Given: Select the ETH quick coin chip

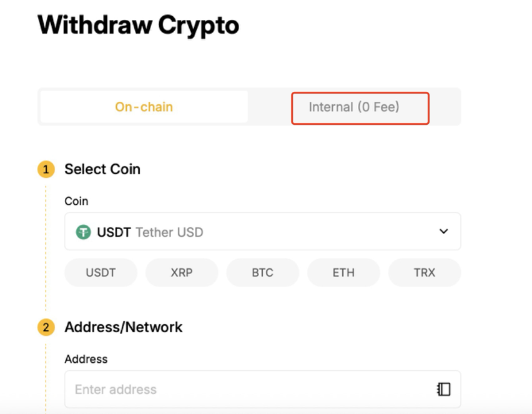Looking at the screenshot, I should 343,272.
